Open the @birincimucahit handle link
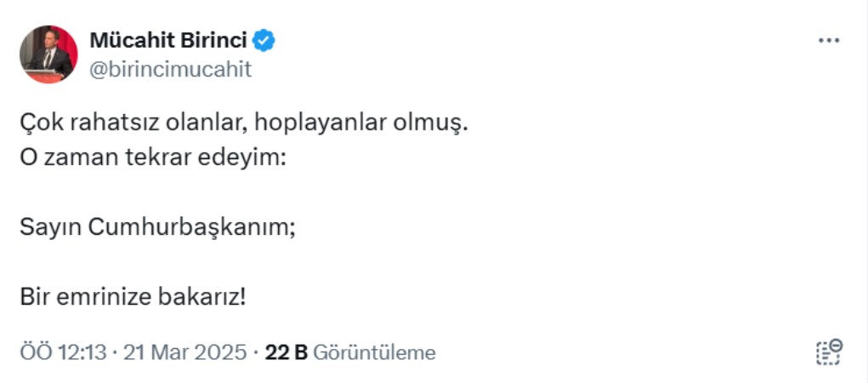This screenshot has height=383, width=868. [x=170, y=69]
